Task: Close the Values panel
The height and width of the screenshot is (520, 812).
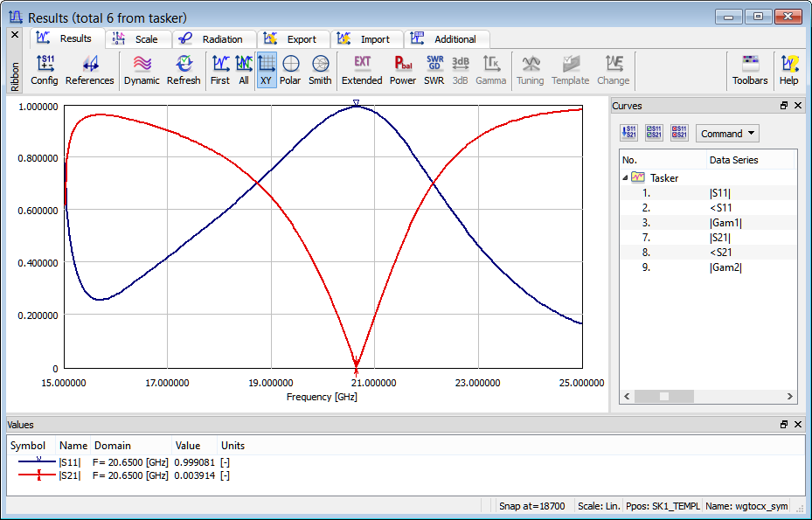Action: point(798,425)
